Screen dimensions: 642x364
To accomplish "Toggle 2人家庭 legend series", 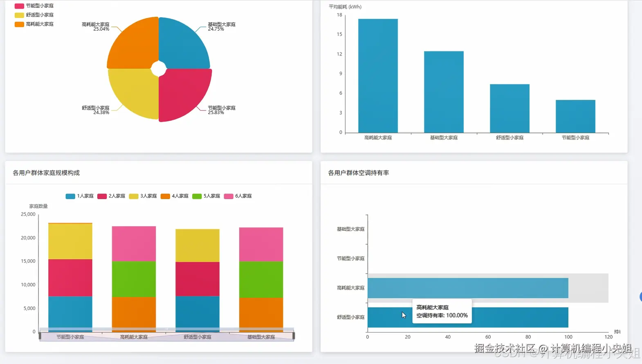I will pyautogui.click(x=111, y=196).
